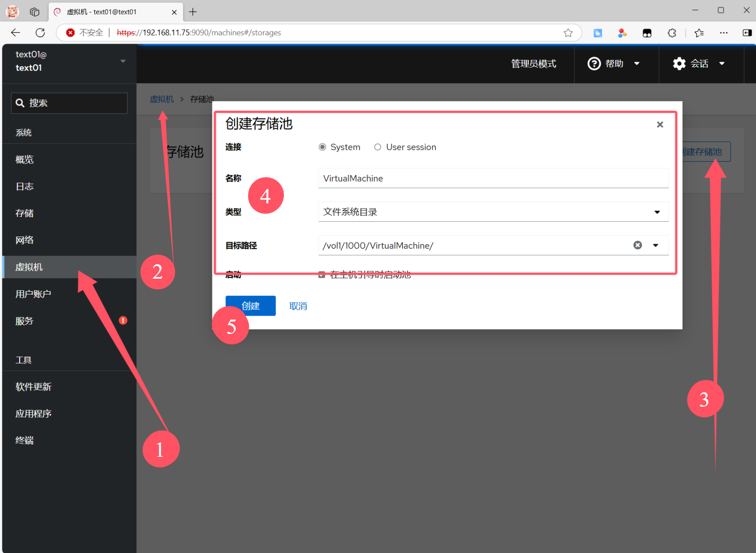Open 终端 in the sidebar

[25, 440]
